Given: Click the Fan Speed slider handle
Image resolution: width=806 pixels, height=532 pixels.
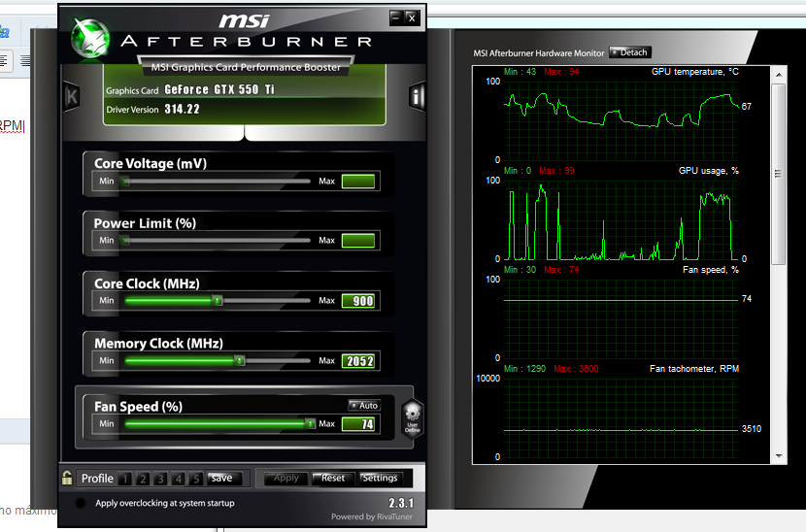Looking at the screenshot, I should tap(310, 423).
